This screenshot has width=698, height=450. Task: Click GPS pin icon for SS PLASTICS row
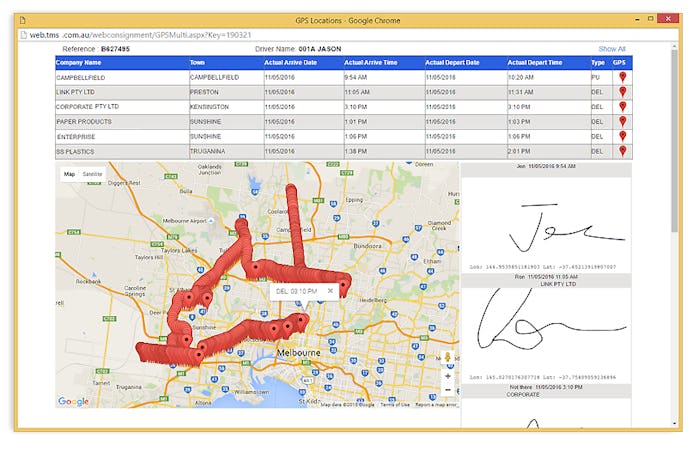pos(622,151)
